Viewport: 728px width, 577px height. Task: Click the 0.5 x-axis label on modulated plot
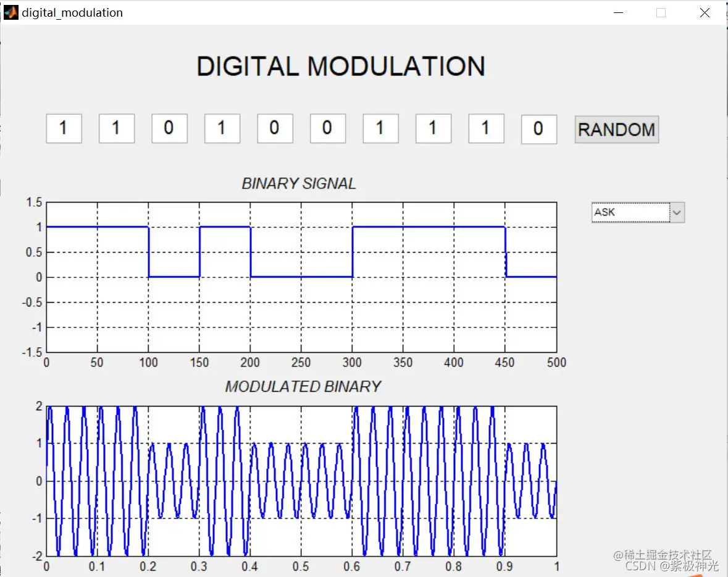pyautogui.click(x=300, y=566)
